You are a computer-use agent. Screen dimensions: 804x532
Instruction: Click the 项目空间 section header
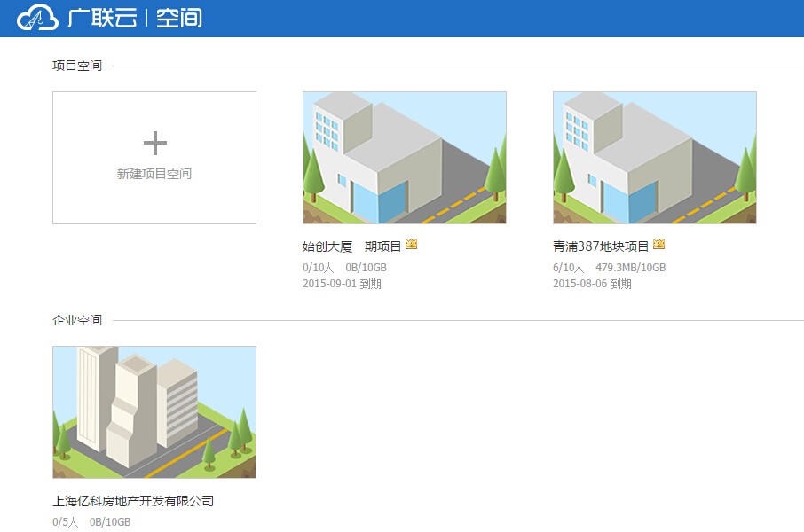(x=75, y=65)
